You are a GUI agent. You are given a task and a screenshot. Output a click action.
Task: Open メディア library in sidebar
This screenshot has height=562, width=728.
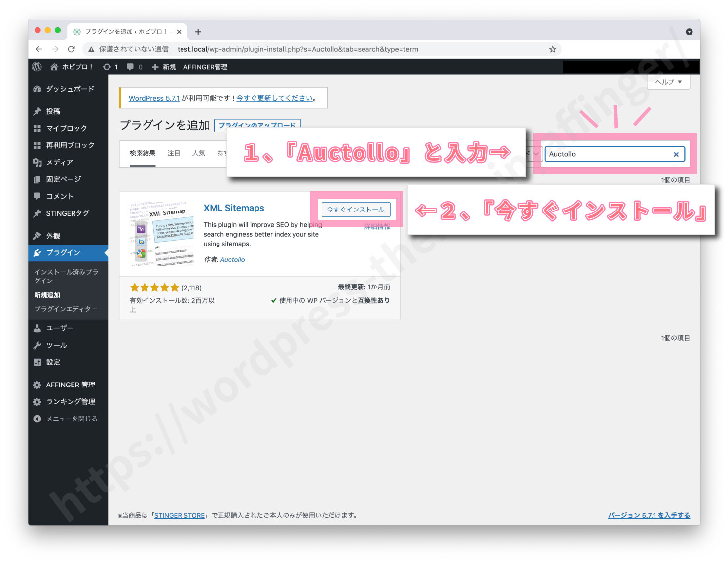[68, 162]
